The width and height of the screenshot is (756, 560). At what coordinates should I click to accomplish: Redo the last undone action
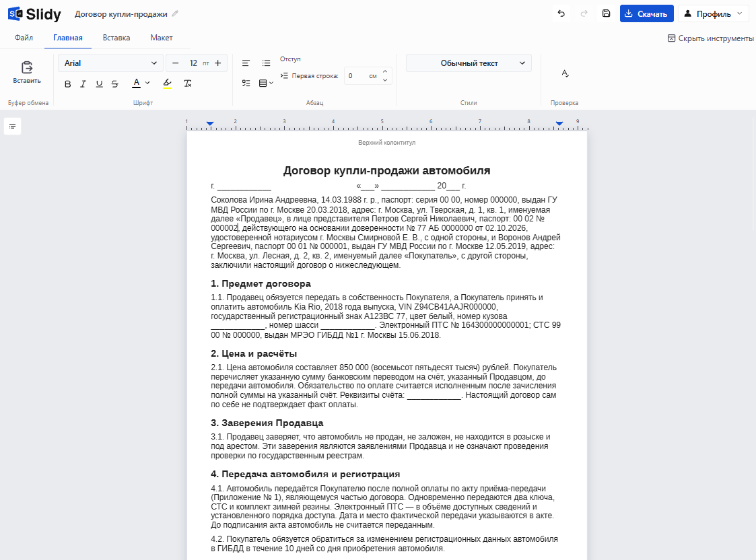pos(584,13)
